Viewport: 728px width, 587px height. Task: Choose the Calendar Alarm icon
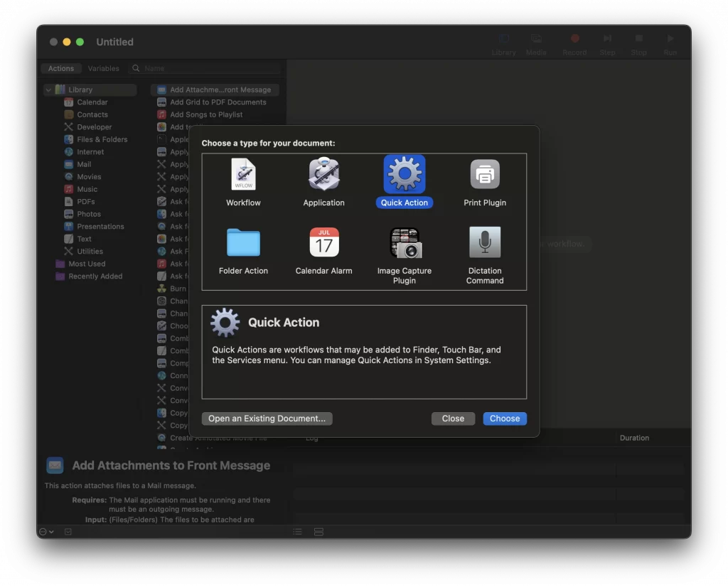click(x=324, y=243)
